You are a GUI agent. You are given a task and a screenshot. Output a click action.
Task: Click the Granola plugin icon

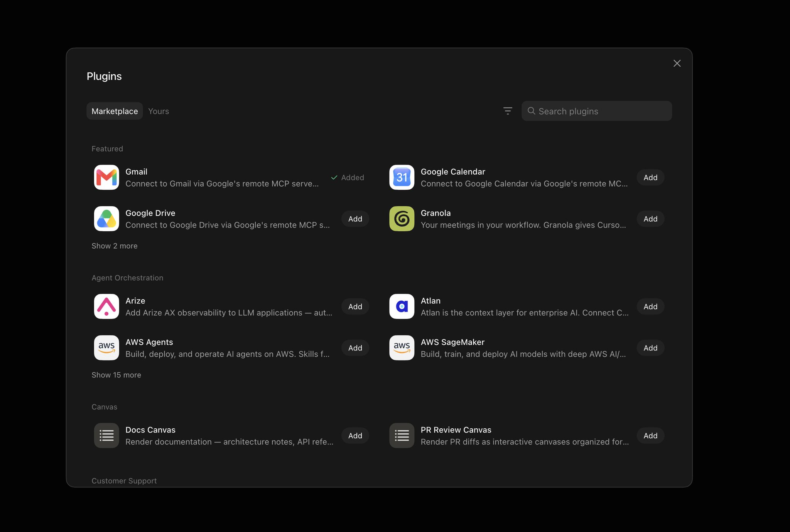click(402, 219)
